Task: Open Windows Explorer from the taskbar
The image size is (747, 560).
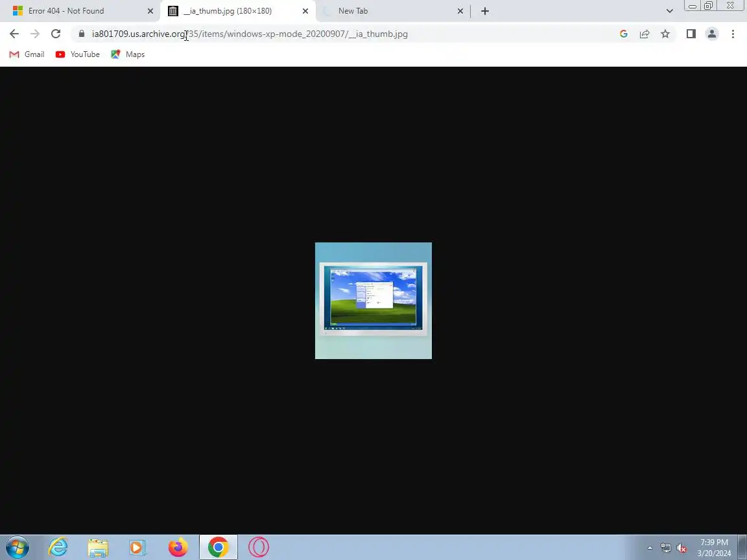Action: point(98,547)
